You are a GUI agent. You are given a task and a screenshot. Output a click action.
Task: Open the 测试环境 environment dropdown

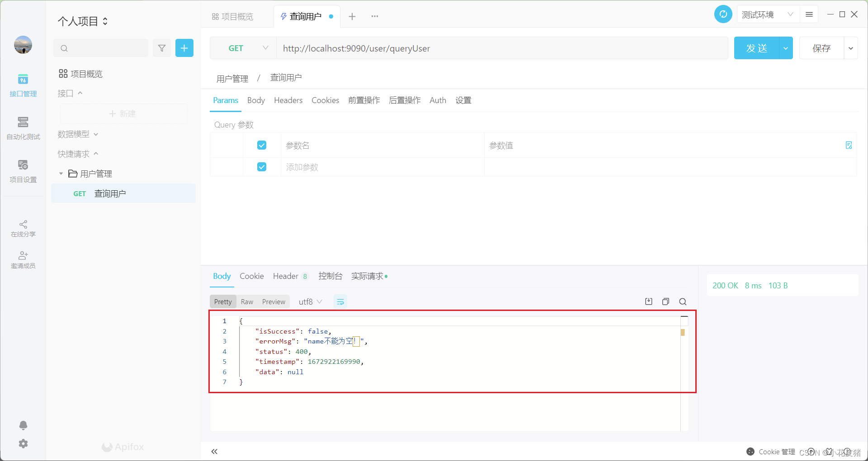tap(768, 14)
